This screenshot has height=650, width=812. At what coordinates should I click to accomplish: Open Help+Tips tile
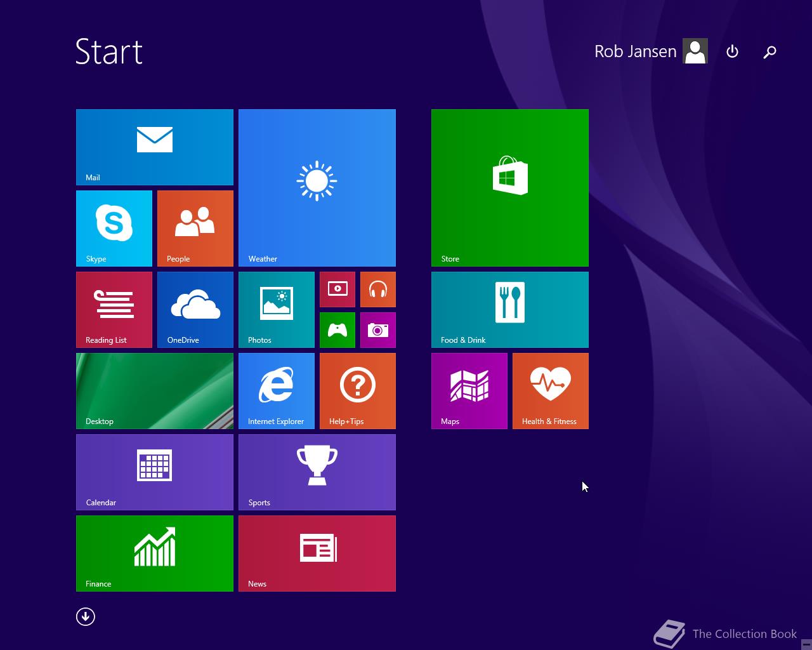(358, 391)
